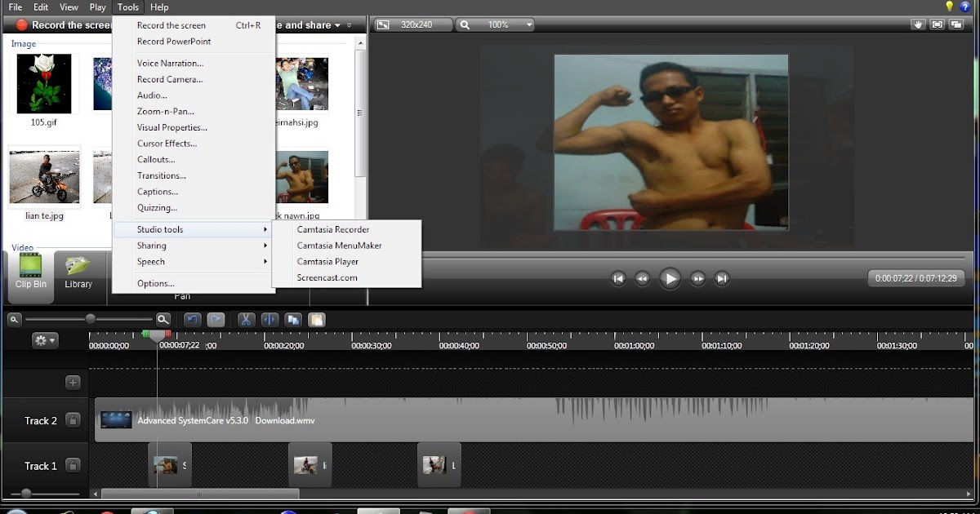
Task: Click the timeline zoom slider handle
Action: pos(90,319)
